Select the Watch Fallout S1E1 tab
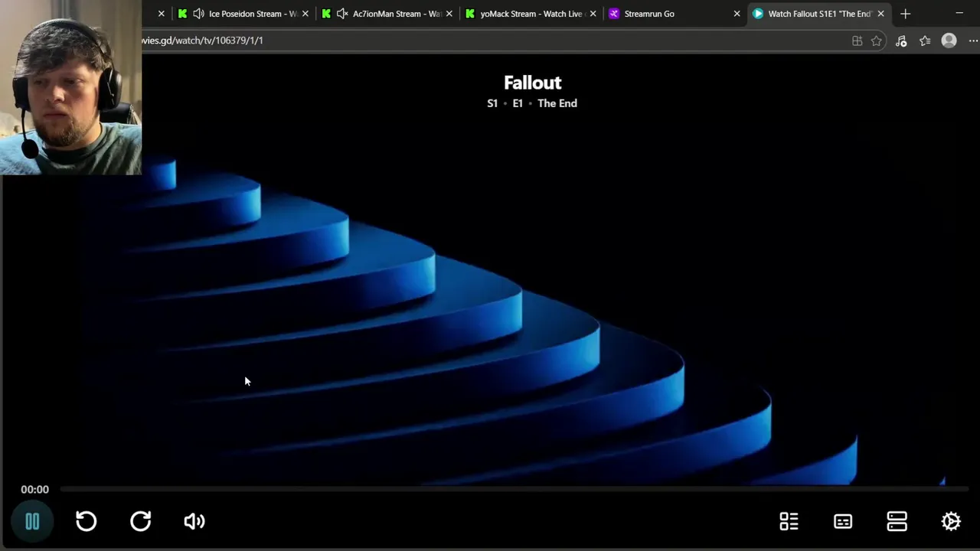 coord(818,14)
